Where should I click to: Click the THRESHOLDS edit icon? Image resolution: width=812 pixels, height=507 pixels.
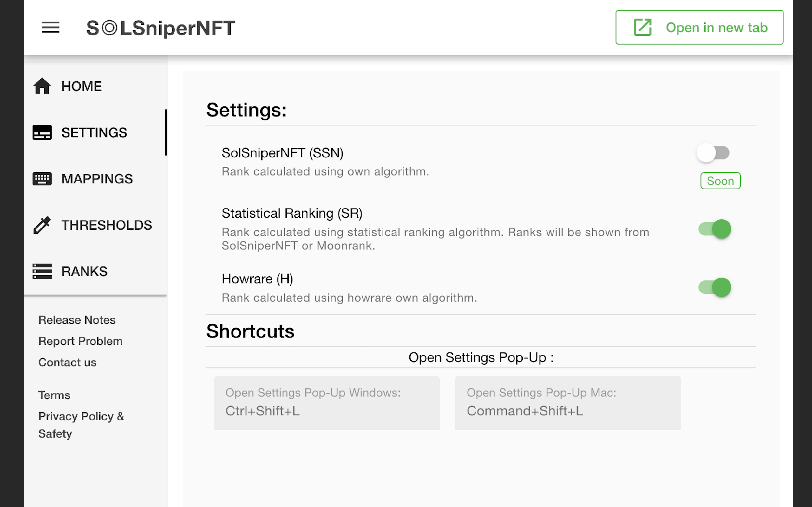pyautogui.click(x=42, y=225)
